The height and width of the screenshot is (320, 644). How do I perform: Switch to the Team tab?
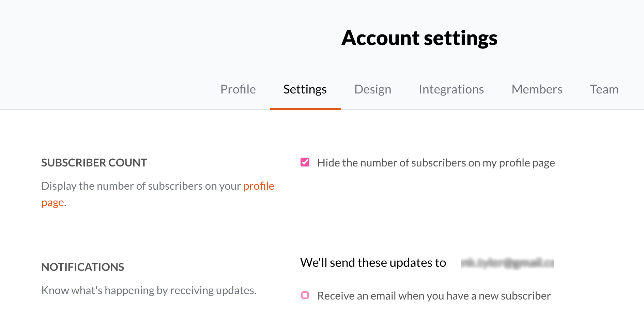point(604,89)
